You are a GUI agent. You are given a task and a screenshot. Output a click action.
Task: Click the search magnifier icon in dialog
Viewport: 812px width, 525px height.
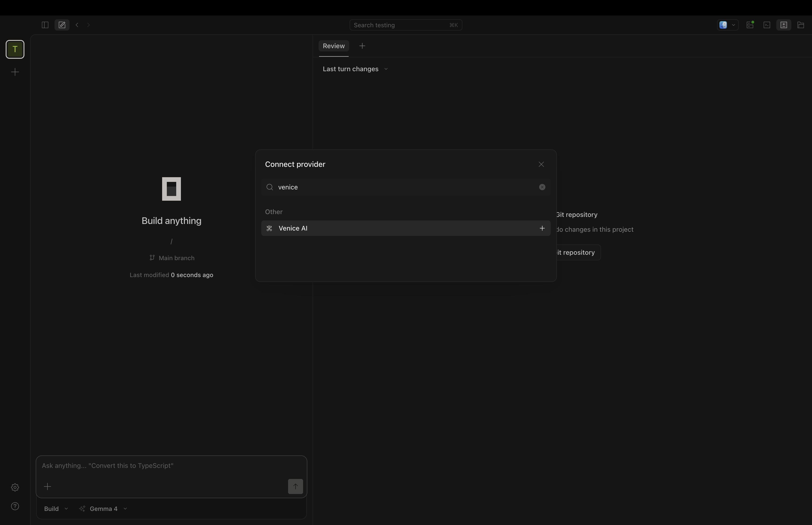(x=269, y=187)
